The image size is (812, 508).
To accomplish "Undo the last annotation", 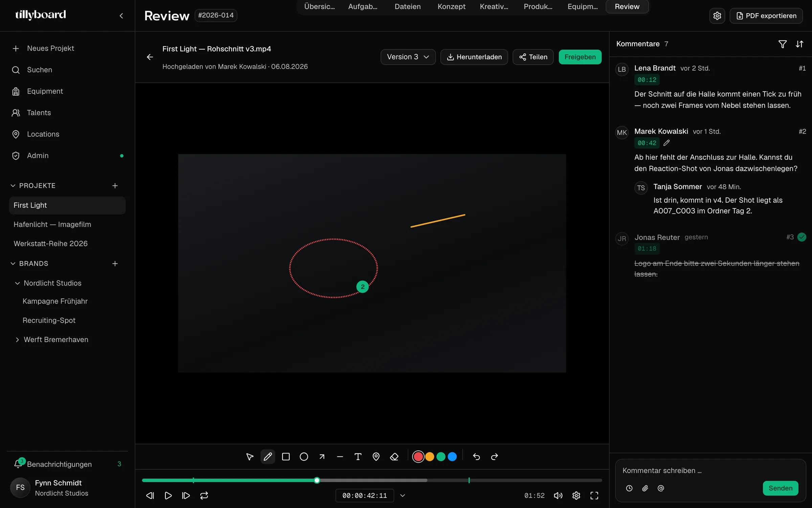I will 476,457.
